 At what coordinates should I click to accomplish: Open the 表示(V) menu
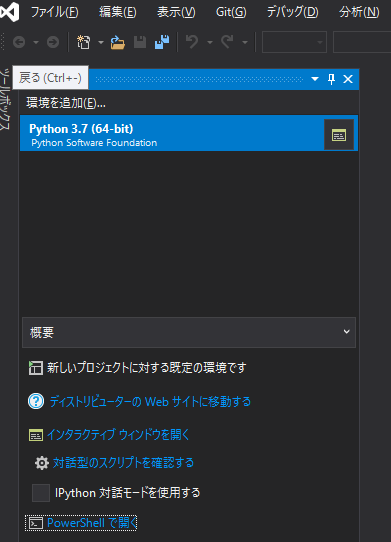coord(176,12)
